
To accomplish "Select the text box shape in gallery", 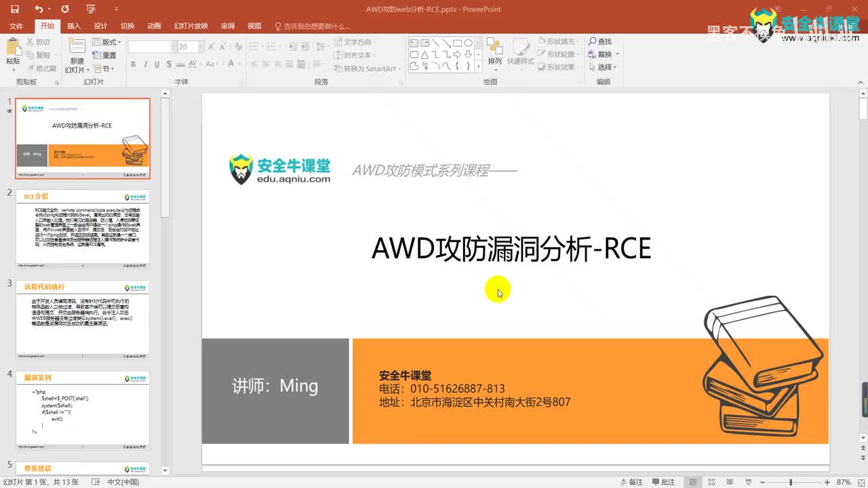I will point(413,43).
